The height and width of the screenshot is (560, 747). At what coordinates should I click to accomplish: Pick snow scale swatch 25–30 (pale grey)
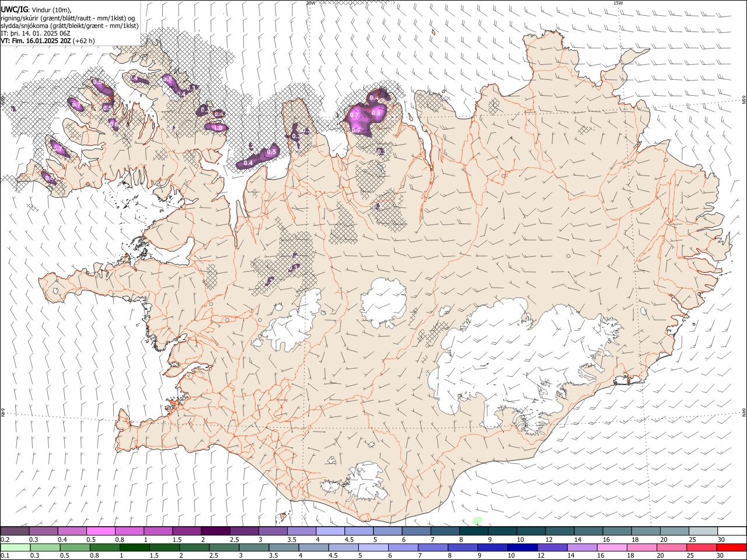704,531
